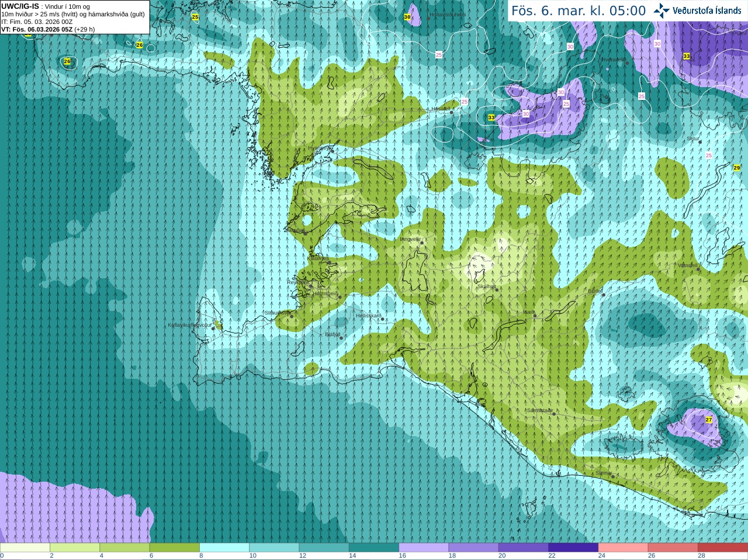Click the 20–22 m/s violet swatch
The height and width of the screenshot is (560, 748).
point(524,548)
